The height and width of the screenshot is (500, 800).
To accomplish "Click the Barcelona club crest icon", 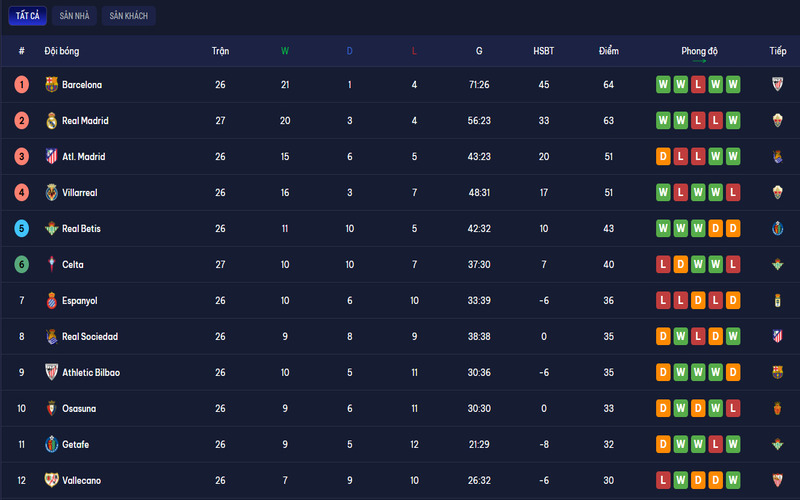I will click(52, 85).
